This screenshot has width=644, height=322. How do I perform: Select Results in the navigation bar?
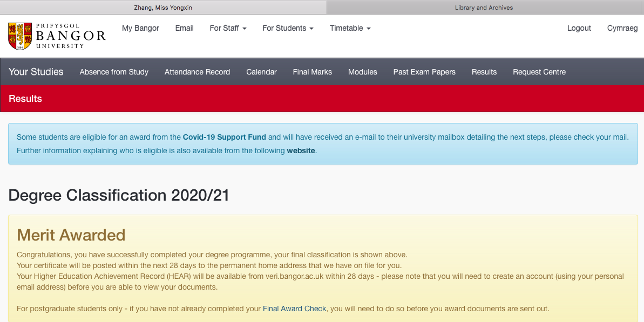tap(484, 72)
